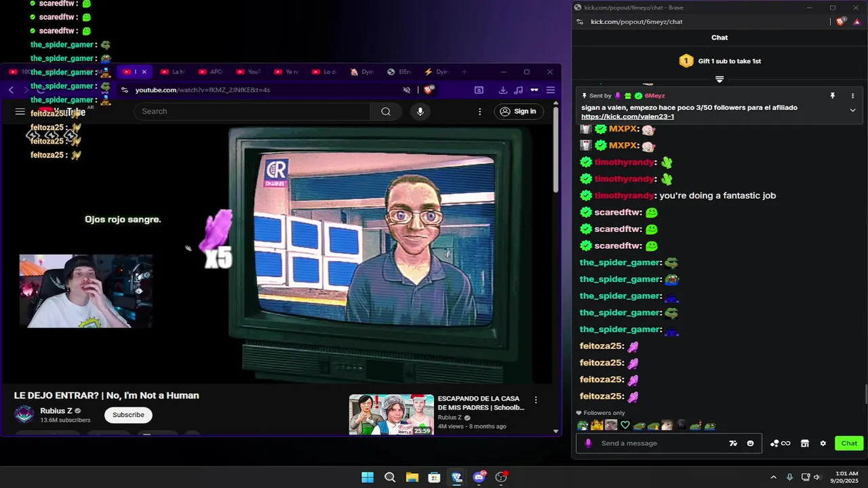868x488 pixels.
Task: Click the green Chat send button
Action: click(849, 443)
